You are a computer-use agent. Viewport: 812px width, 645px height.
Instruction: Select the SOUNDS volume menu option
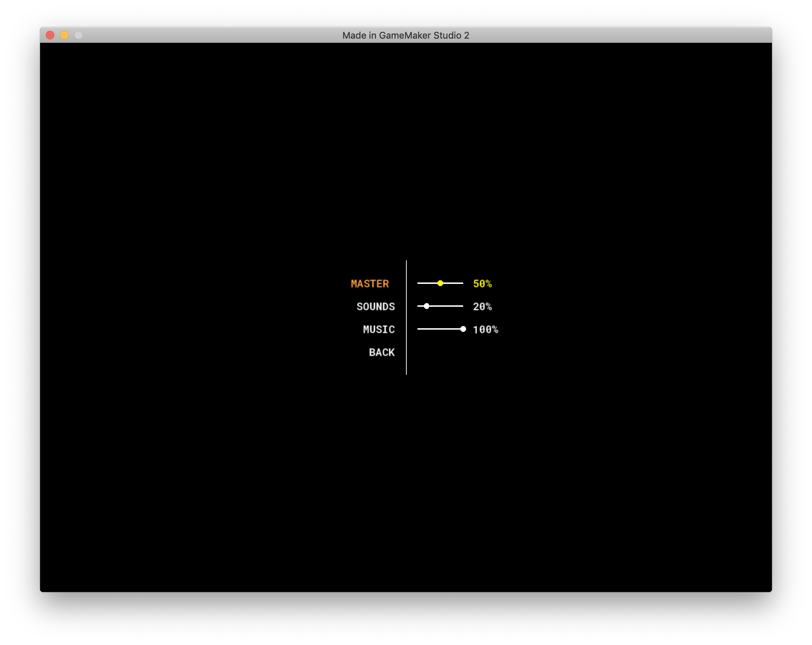coord(376,307)
